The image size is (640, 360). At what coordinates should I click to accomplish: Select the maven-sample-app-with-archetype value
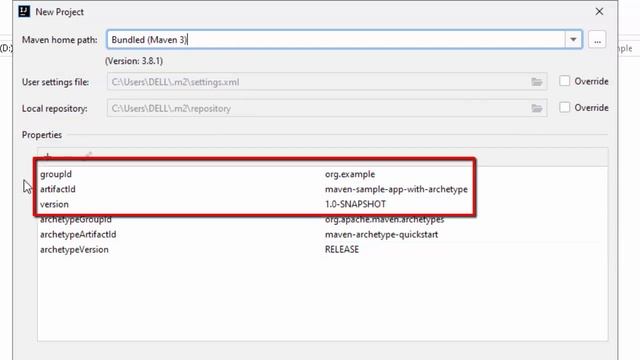tap(396, 189)
